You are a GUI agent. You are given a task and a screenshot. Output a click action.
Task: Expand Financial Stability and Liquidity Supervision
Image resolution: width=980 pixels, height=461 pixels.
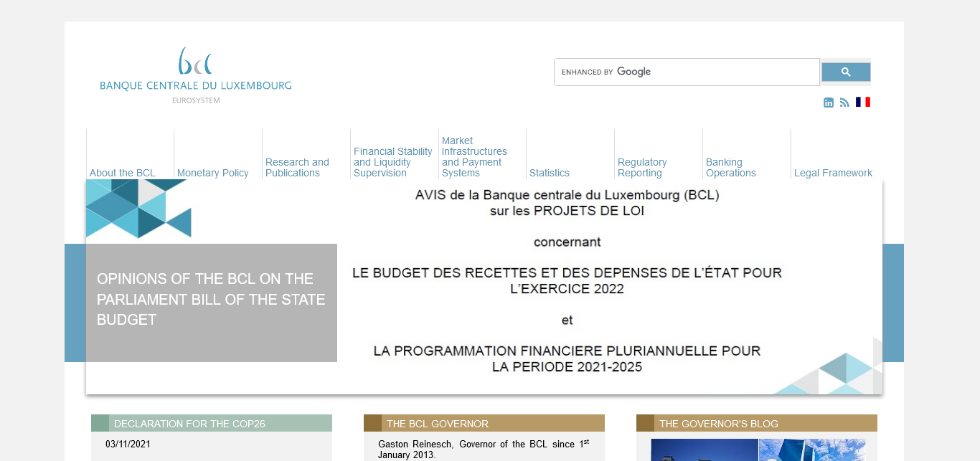(x=393, y=162)
